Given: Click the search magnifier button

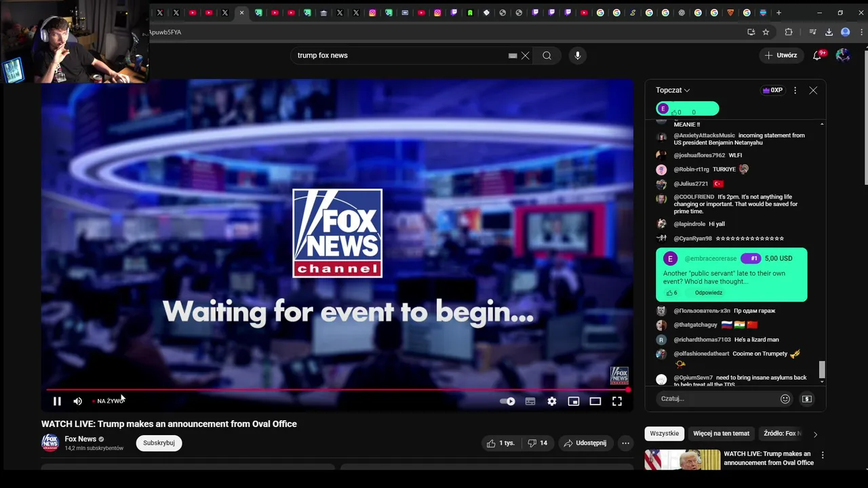Looking at the screenshot, I should (547, 56).
